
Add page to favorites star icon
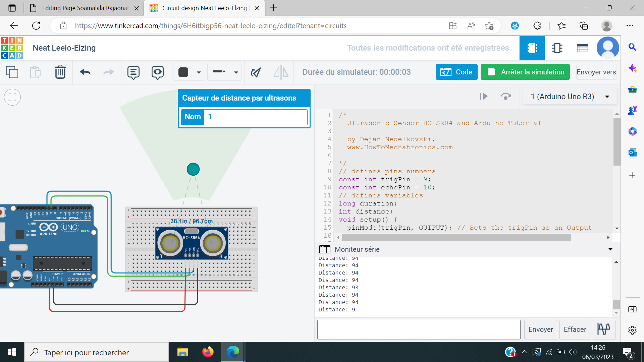pos(489,26)
